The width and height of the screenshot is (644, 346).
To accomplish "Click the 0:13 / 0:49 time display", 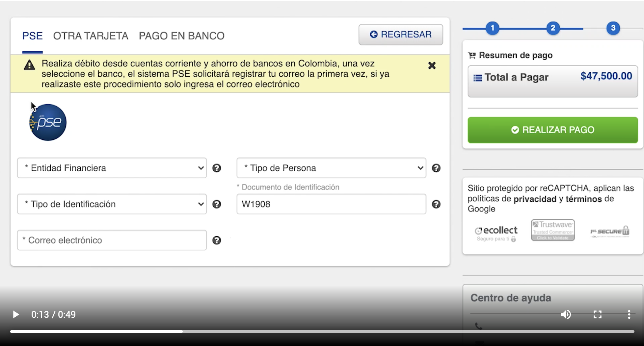I will [53, 315].
